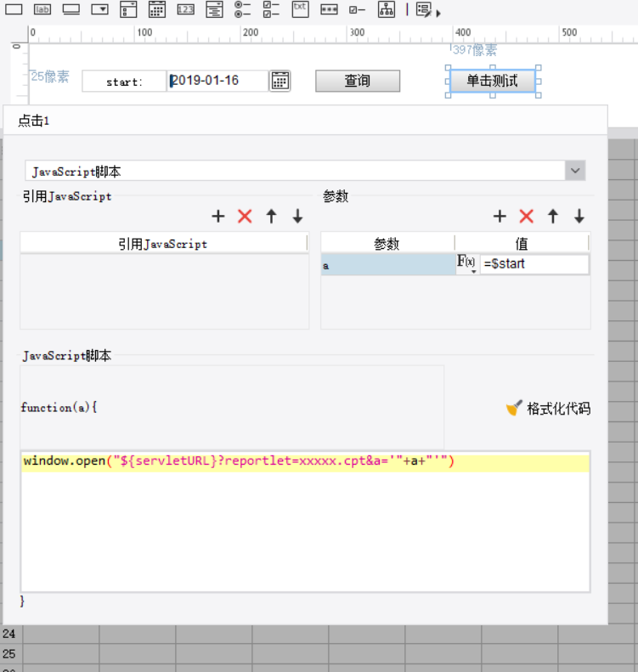Screen dimensions: 638x672
Task: Select the checkbox group widget icon
Action: pyautogui.click(x=271, y=9)
